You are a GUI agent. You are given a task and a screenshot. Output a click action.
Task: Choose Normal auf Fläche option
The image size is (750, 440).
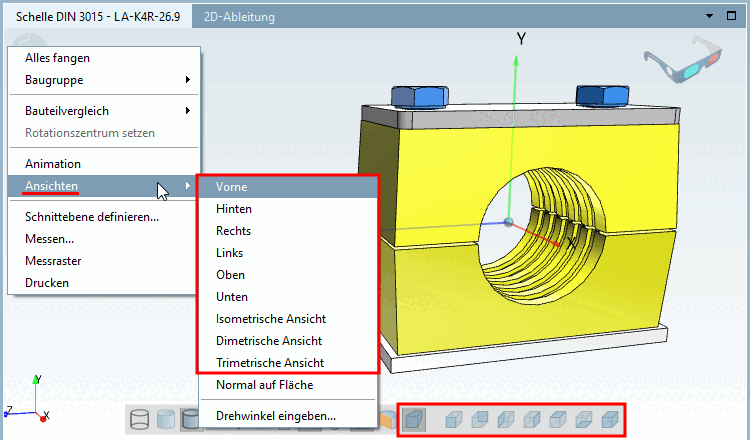pyautogui.click(x=288, y=385)
